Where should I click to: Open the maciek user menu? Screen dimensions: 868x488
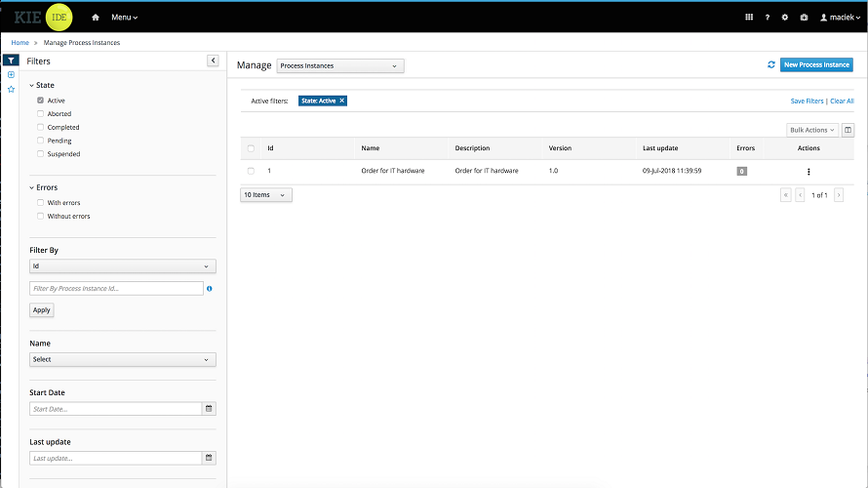click(x=840, y=18)
